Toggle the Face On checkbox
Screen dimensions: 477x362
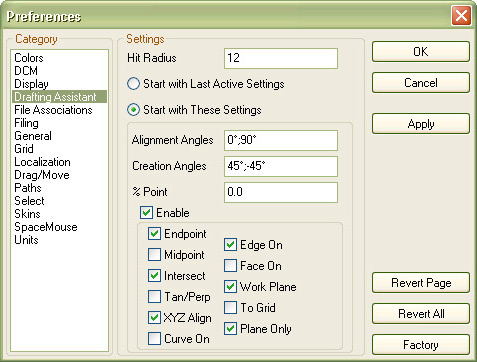coord(230,266)
